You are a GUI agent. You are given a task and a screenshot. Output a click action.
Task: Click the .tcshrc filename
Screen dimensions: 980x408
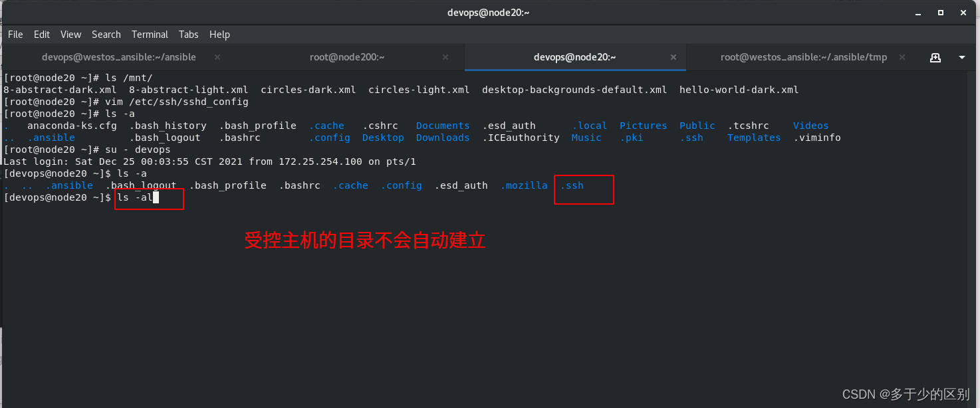[x=748, y=126]
